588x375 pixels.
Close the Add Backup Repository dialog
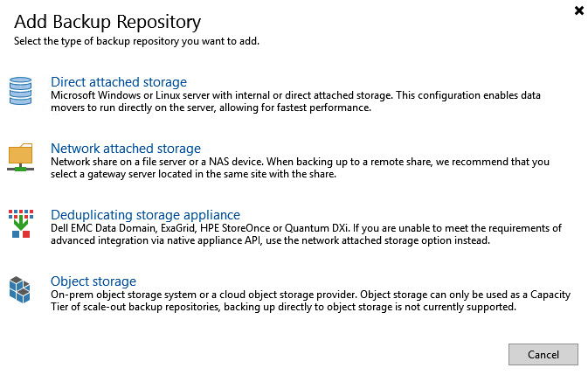tap(579, 10)
